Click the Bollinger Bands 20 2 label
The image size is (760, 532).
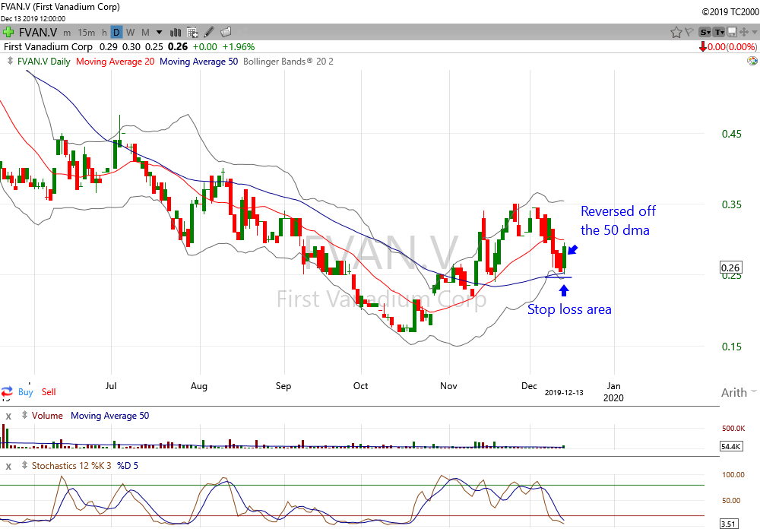coord(288,62)
